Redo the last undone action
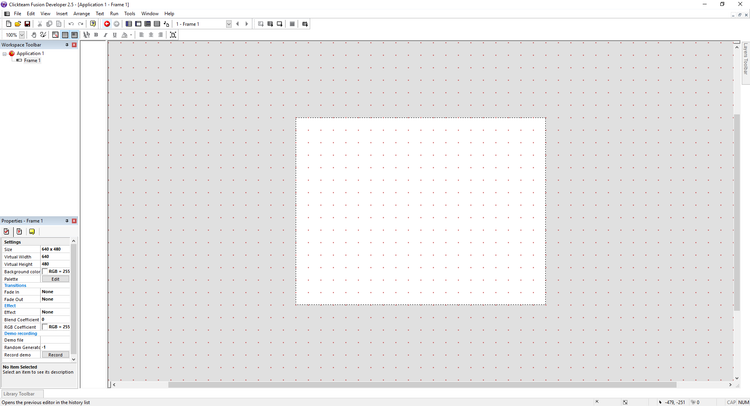Screen dimensions: 750x406 coord(80,24)
